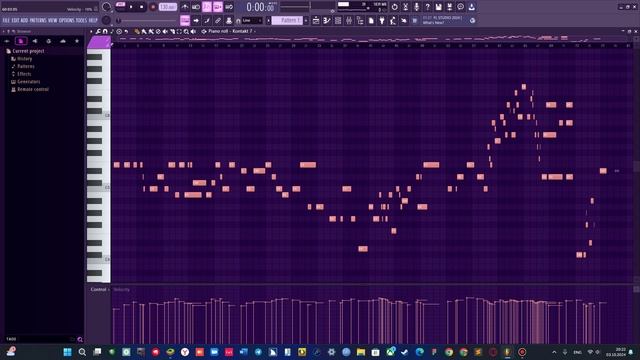Click the download content library icon

tap(471, 7)
